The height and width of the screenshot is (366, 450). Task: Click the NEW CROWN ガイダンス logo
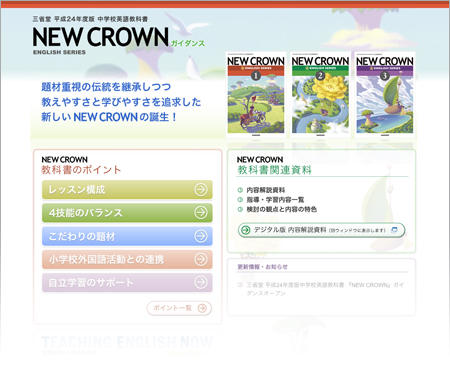[118, 37]
